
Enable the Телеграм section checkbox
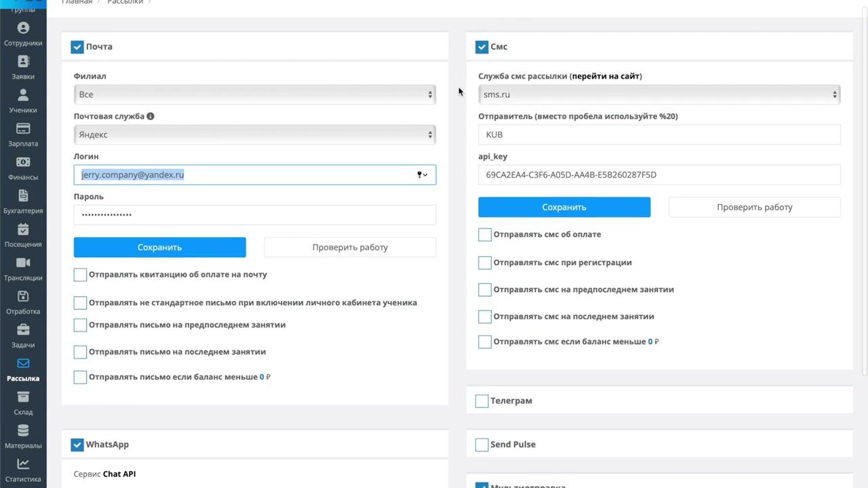482,401
